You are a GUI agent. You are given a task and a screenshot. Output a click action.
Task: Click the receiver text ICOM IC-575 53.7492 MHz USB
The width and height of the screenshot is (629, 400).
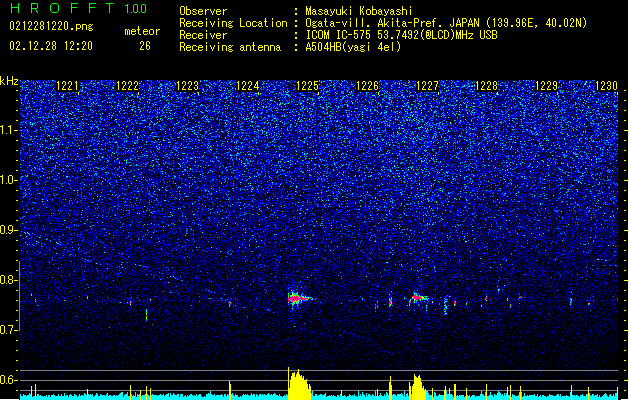pyautogui.click(x=401, y=35)
